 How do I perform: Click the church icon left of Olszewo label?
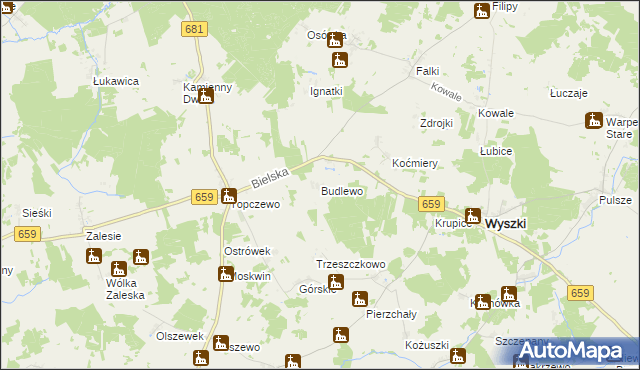(x=221, y=343)
